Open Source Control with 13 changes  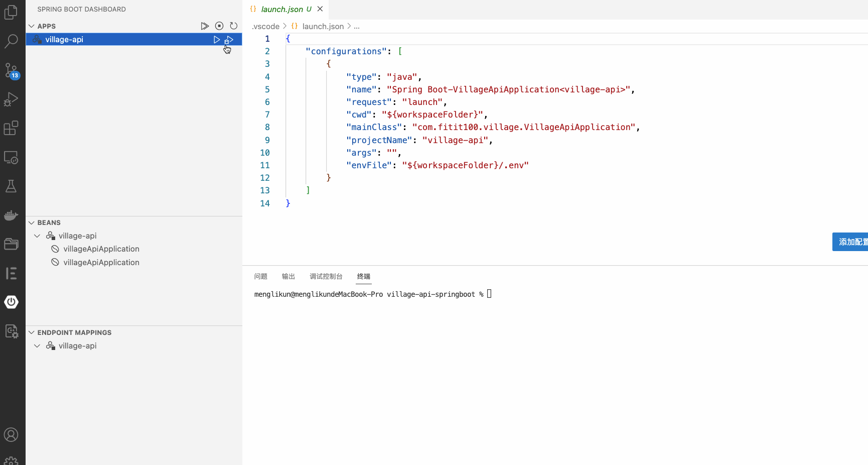(11, 70)
